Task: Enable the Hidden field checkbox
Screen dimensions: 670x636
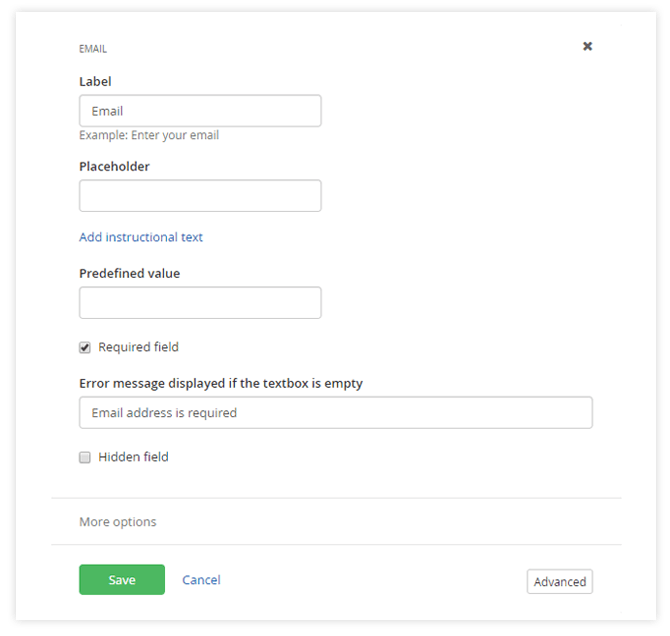Action: click(85, 457)
